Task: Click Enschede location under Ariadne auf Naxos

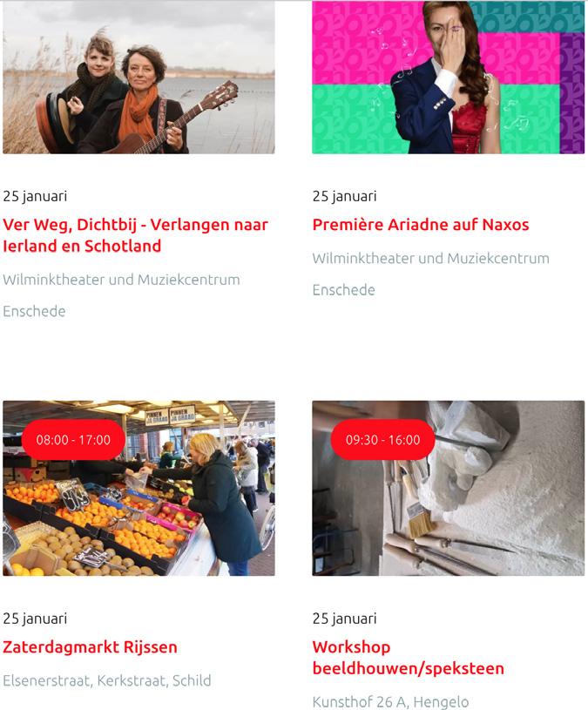Action: [x=343, y=290]
